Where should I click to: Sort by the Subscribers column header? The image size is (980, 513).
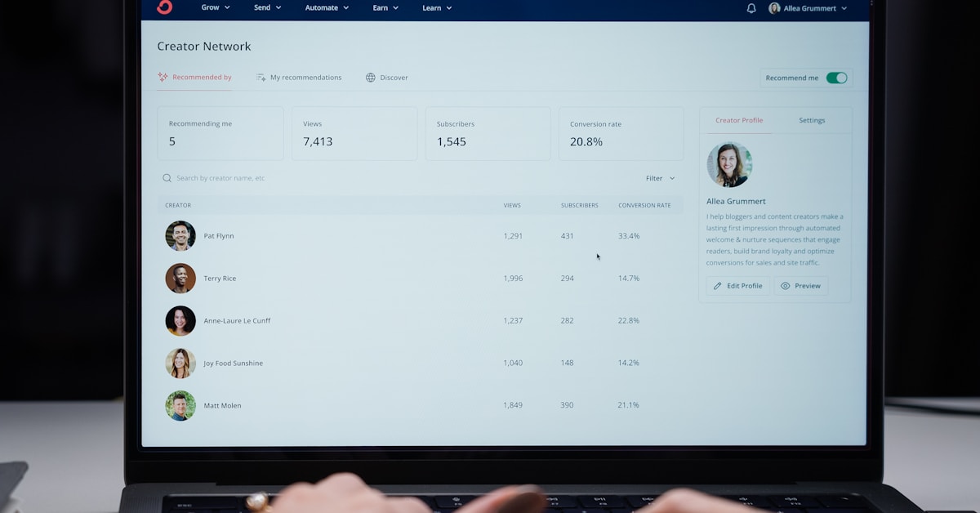[x=580, y=205]
